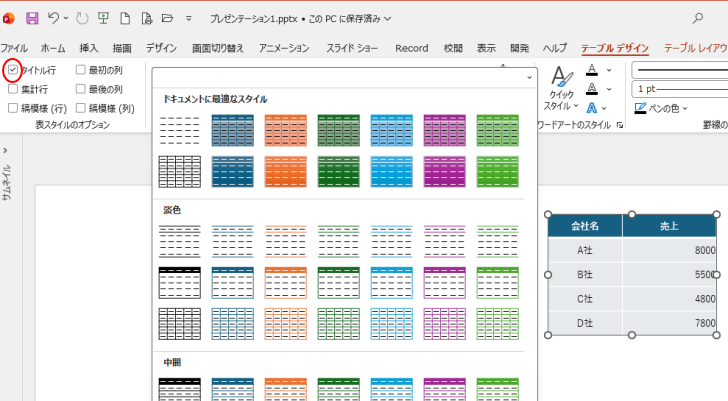This screenshot has width=728, height=401.
Task: Apply the black grid table style in second row
Action: (180, 172)
